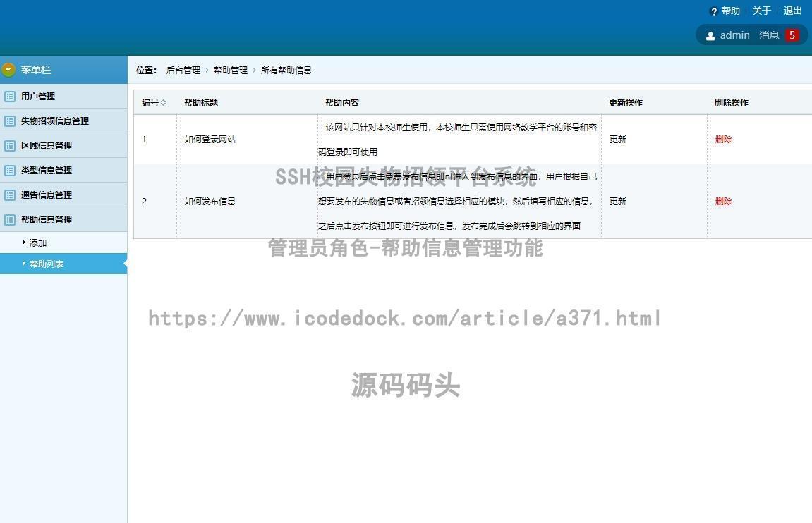
Task: Click the arrow next to 帮助列表
Action: pyautogui.click(x=24, y=264)
